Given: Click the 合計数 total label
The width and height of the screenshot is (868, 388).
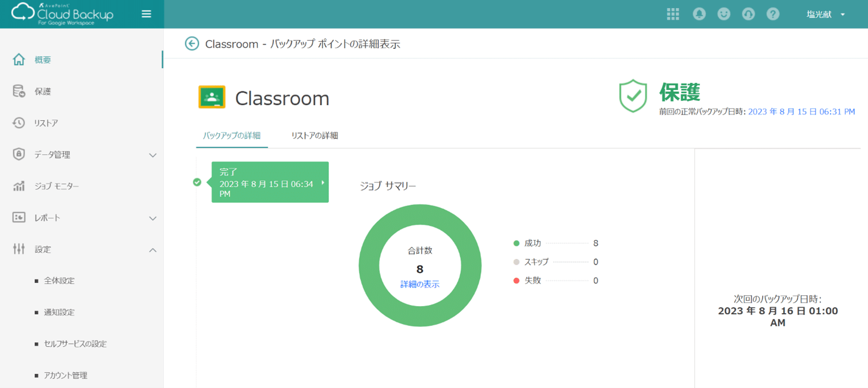Looking at the screenshot, I should click(420, 251).
